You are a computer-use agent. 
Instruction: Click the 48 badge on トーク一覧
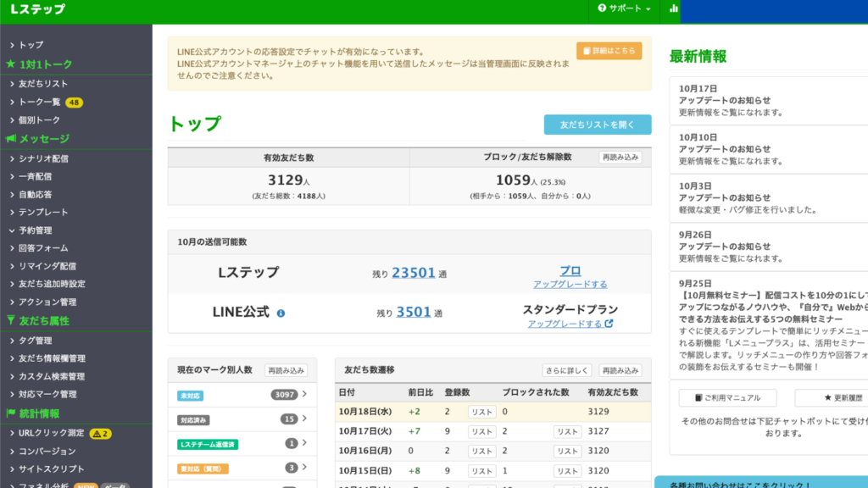(x=75, y=103)
